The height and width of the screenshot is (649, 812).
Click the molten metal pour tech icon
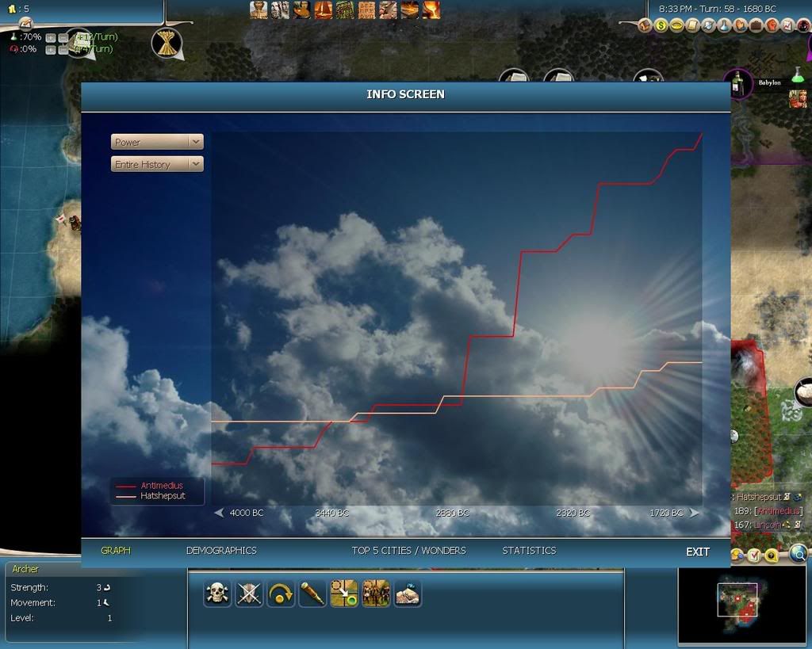431,10
